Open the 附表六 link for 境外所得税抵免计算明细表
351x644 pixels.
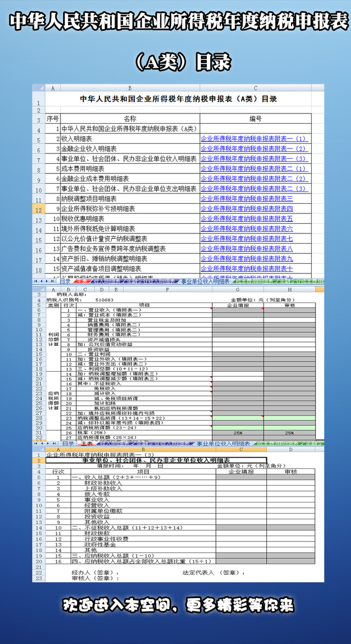246,229
